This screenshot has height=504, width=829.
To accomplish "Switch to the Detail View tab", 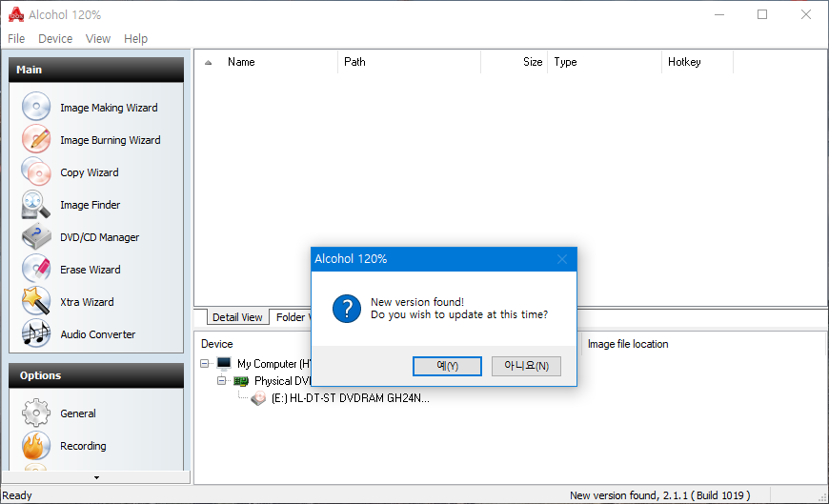I will [237, 316].
